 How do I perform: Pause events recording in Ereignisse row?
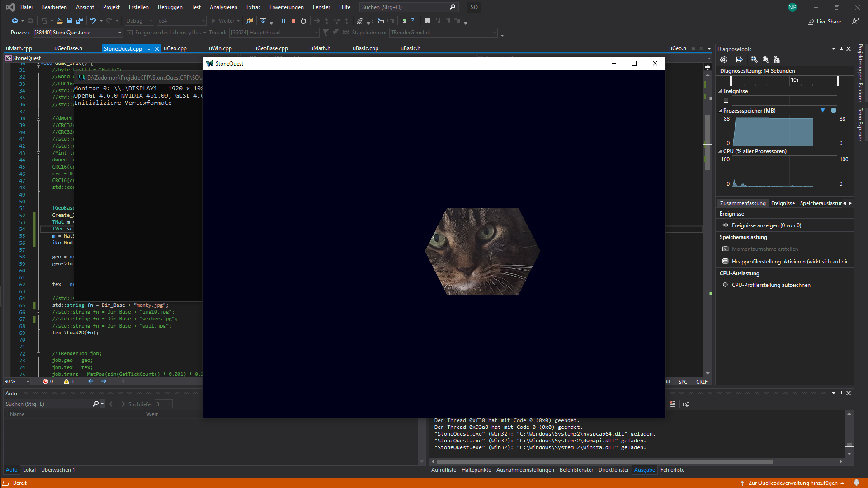(x=726, y=100)
